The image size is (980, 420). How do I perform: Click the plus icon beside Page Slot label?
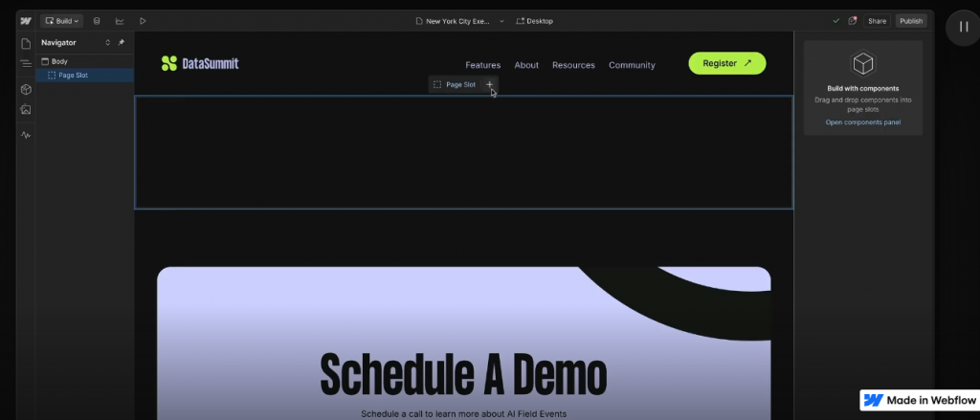tap(489, 84)
